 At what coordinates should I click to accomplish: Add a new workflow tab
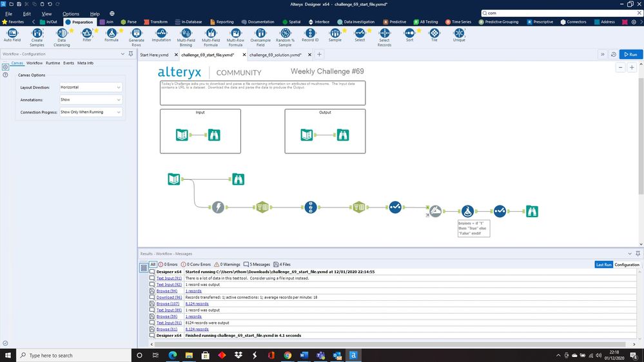pos(319,54)
